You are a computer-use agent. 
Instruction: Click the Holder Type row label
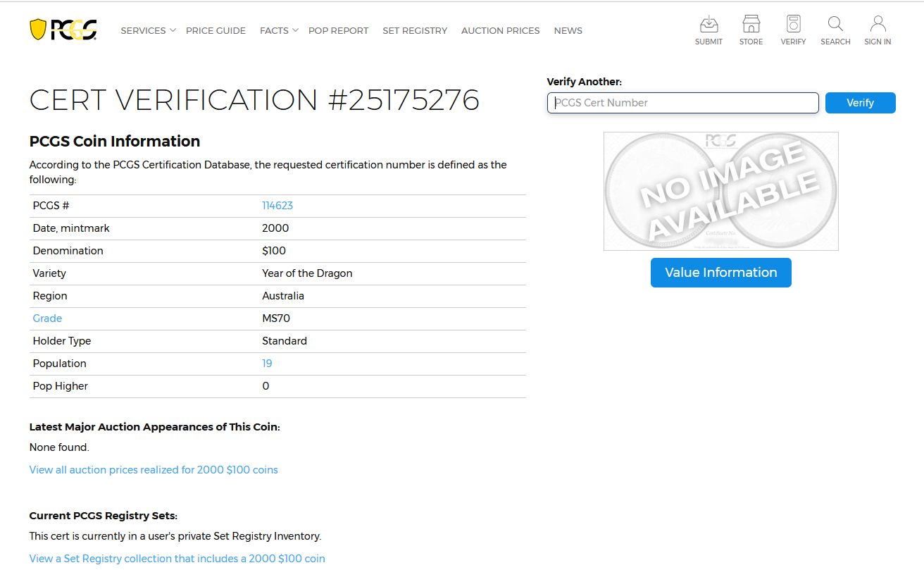coord(62,341)
